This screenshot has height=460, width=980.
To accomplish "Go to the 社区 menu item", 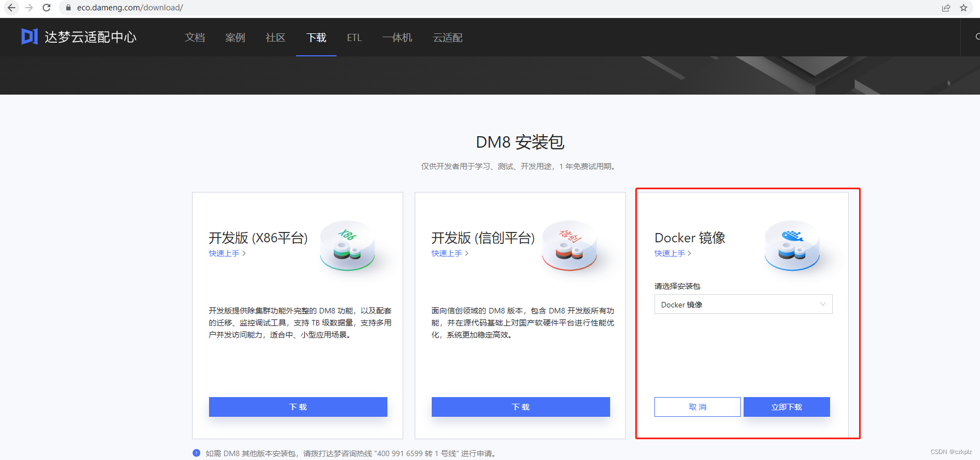I will (x=276, y=37).
